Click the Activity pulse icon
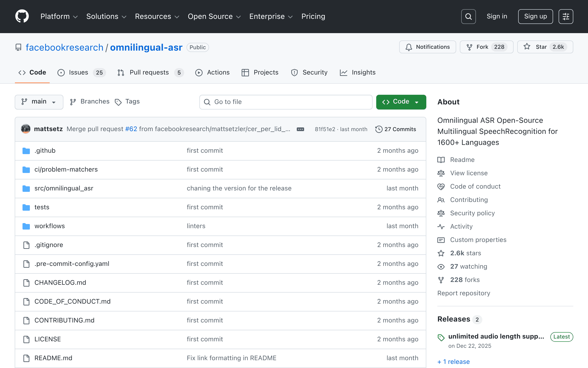This screenshot has width=588, height=368. 441,227
